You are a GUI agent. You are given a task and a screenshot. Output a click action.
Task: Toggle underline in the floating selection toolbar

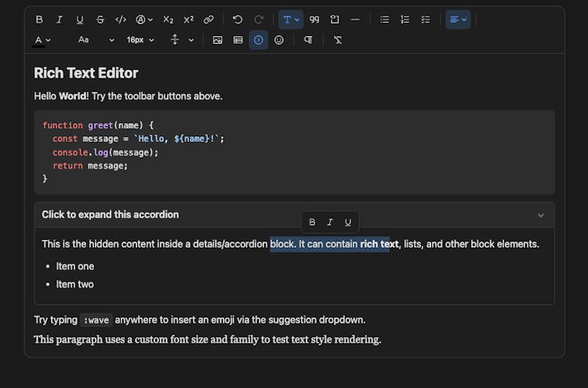tap(348, 223)
